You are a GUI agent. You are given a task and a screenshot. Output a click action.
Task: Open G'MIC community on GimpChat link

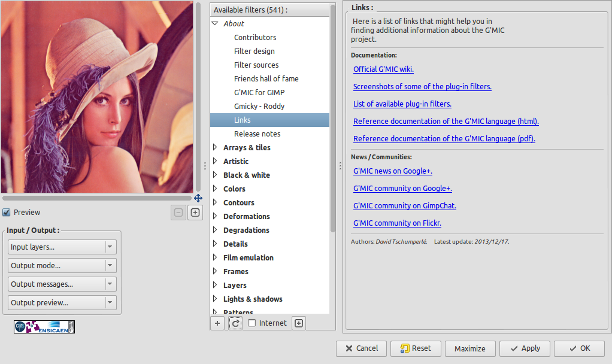[405, 205]
